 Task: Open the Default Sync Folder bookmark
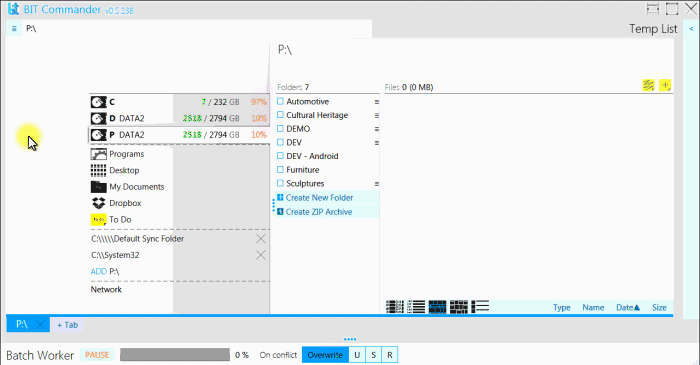[138, 239]
